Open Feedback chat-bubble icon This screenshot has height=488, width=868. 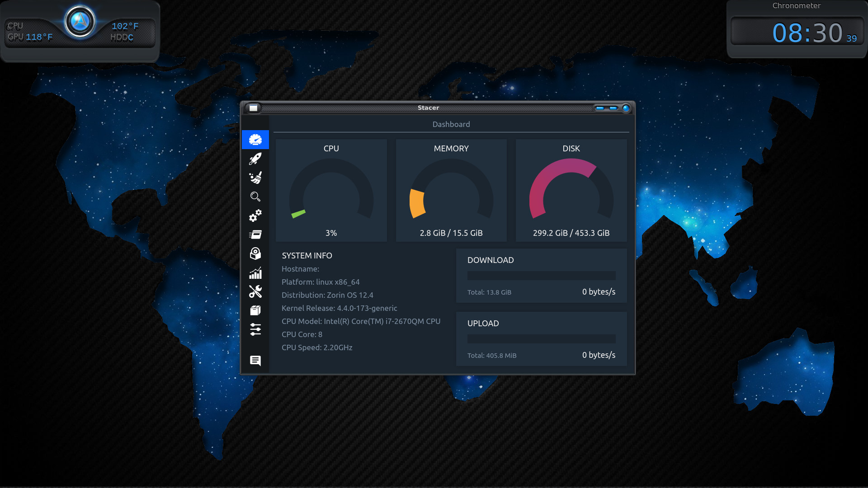[255, 361]
